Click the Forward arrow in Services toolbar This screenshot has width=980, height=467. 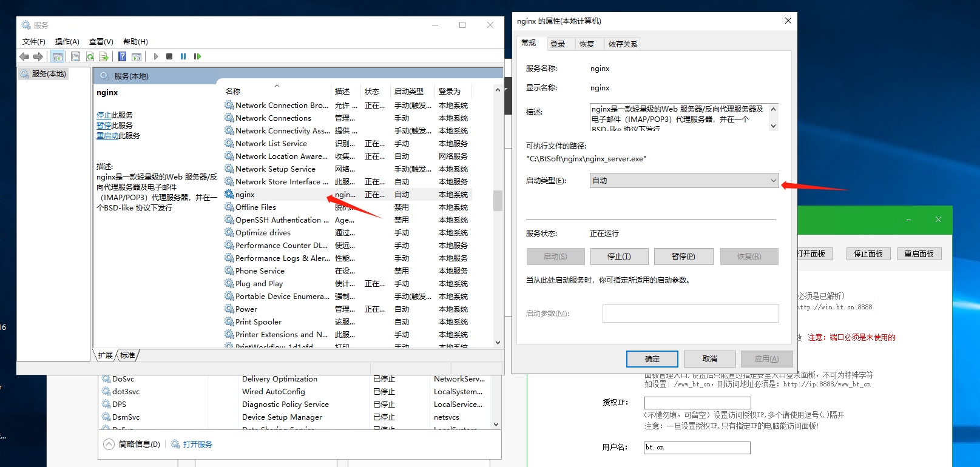pyautogui.click(x=38, y=56)
